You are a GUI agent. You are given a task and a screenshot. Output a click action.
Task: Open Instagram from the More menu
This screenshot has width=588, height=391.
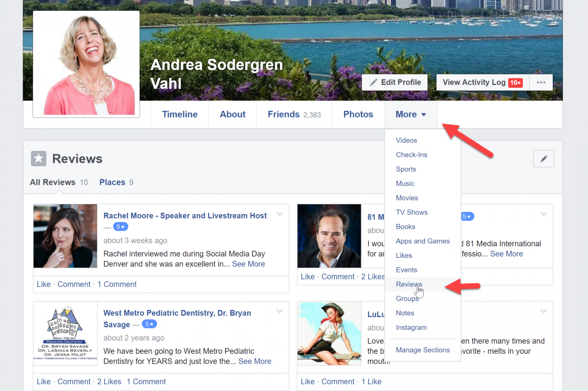pyautogui.click(x=411, y=327)
